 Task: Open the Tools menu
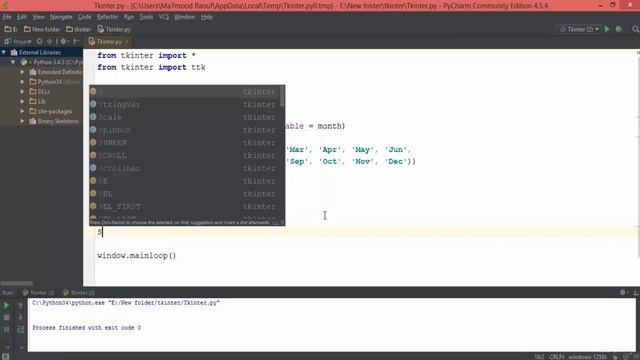(x=146, y=17)
